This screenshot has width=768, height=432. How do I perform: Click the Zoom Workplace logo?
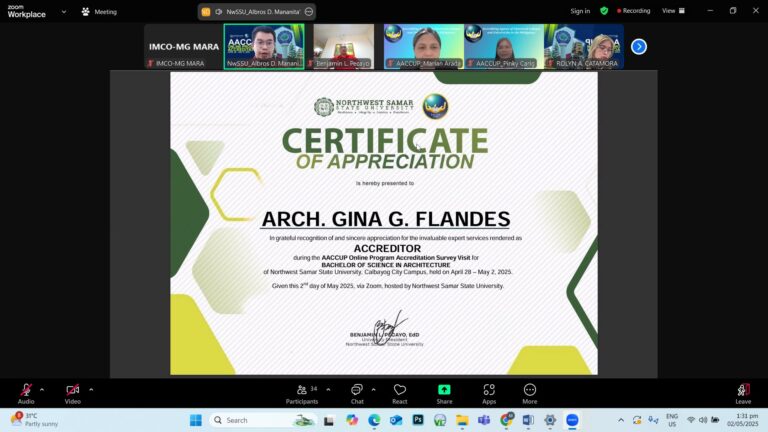(26, 11)
